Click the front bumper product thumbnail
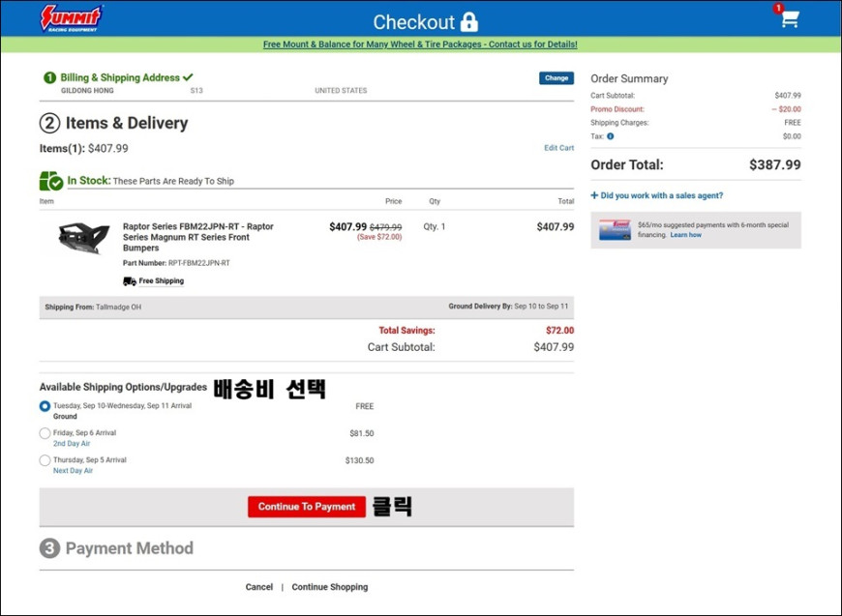 84,238
